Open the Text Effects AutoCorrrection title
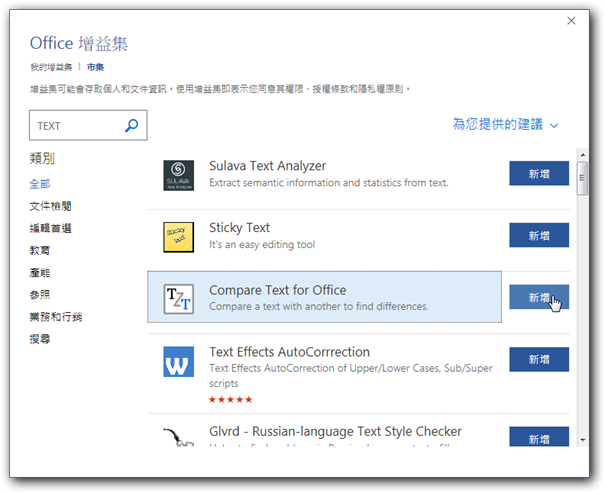The image size is (605, 493). [289, 352]
